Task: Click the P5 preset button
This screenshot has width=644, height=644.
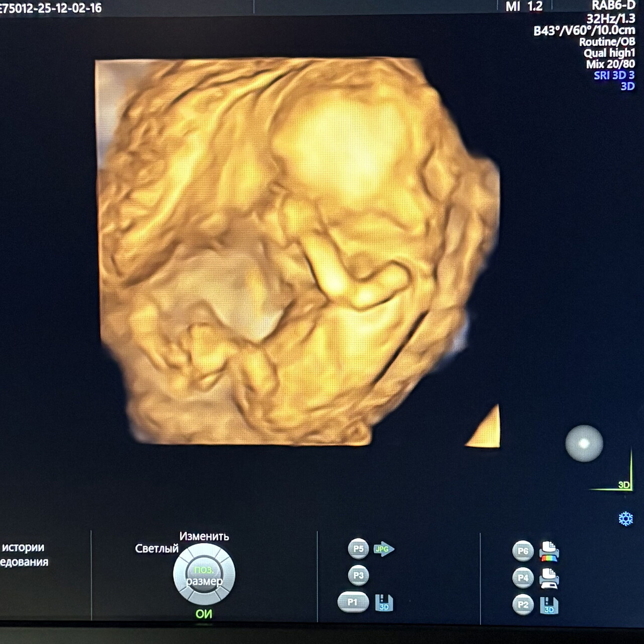Action: 358,549
